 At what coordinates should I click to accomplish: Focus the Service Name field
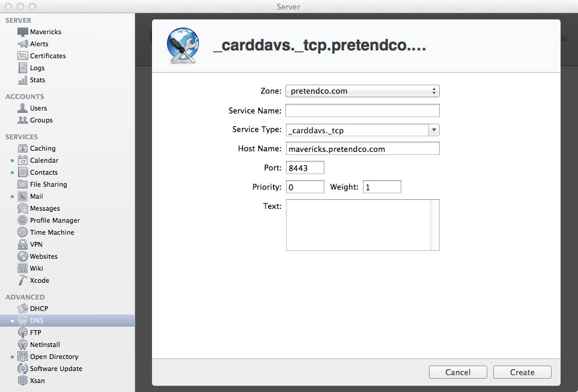point(363,110)
